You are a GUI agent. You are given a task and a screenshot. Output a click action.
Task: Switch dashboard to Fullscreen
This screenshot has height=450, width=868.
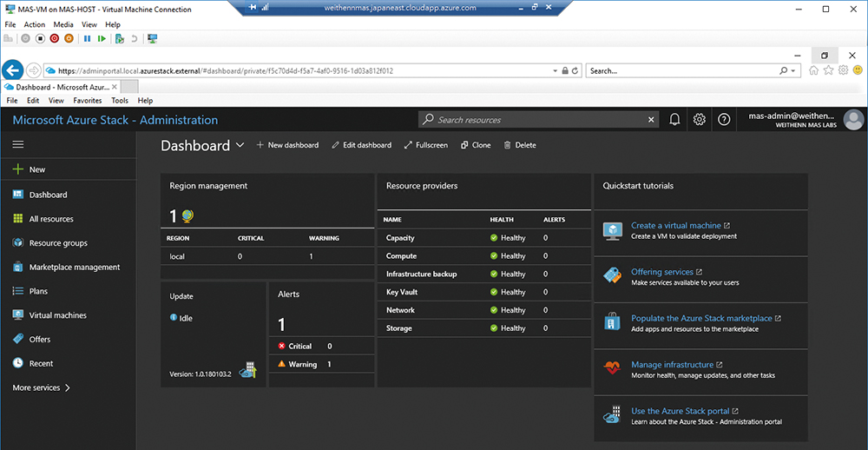pos(425,145)
